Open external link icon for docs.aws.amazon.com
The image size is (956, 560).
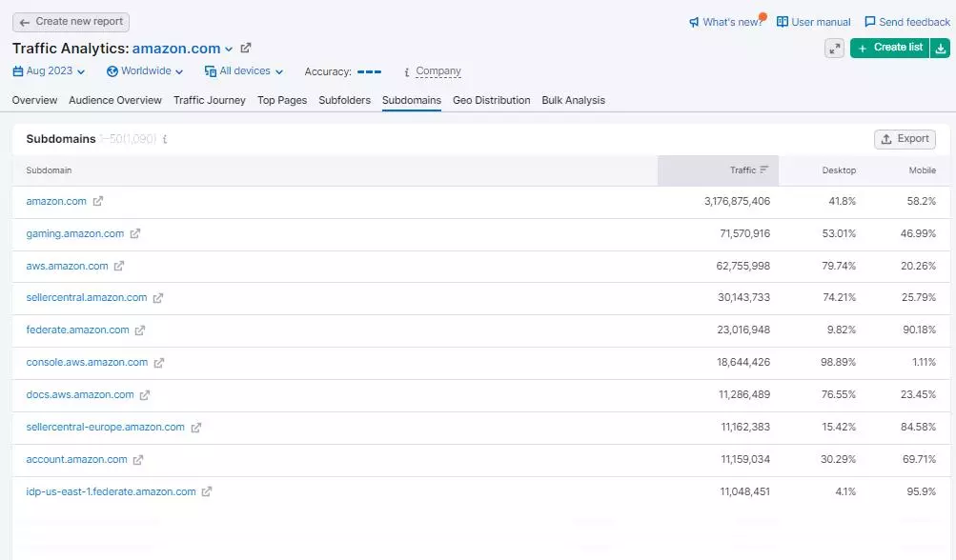click(145, 395)
